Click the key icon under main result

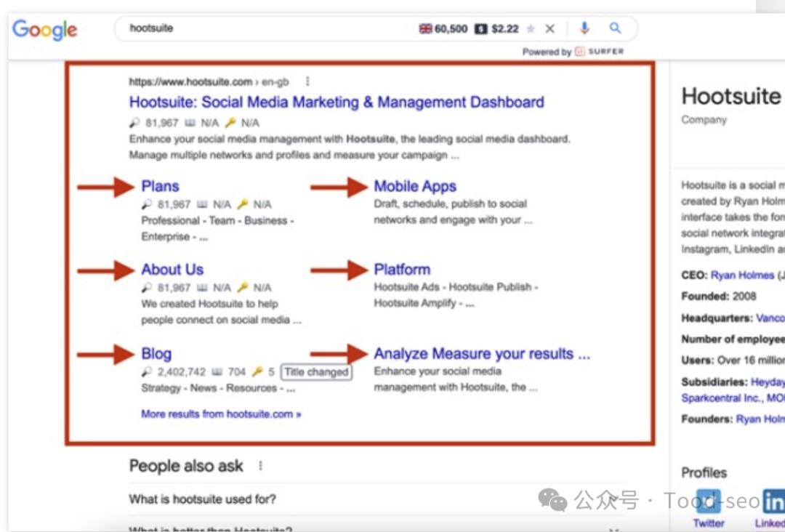(x=230, y=123)
